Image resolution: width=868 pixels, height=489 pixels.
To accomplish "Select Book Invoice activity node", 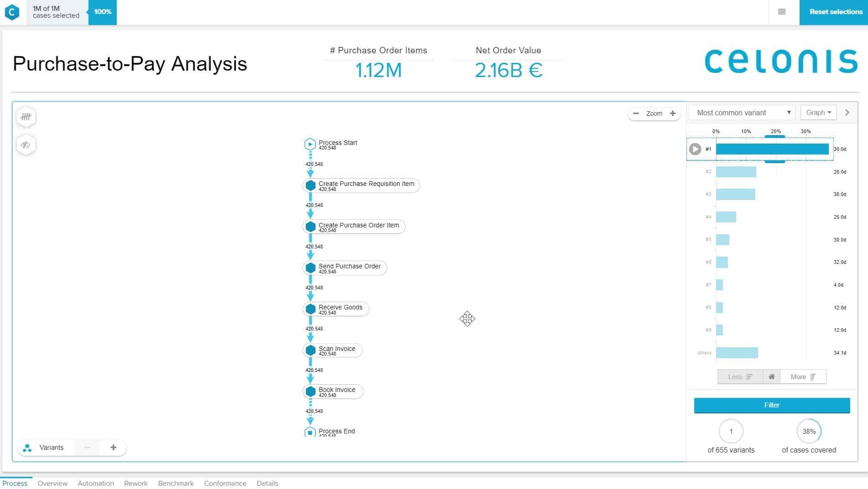I will click(333, 391).
